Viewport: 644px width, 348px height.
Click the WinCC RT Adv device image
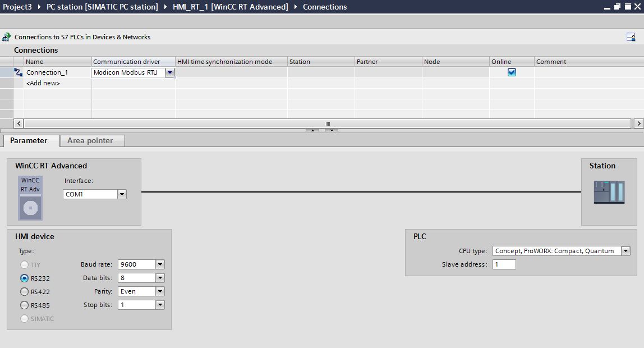(30, 198)
